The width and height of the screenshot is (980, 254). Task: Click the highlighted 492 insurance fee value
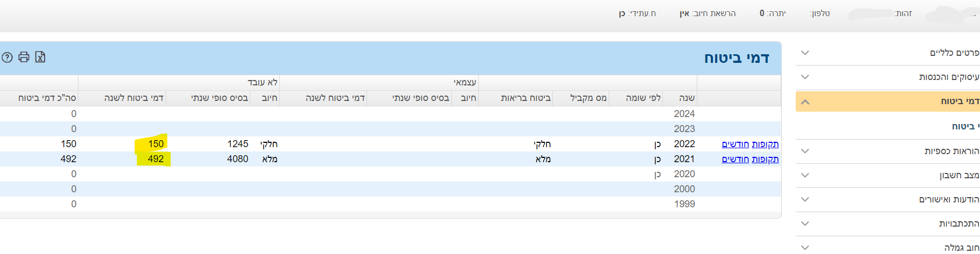point(156,159)
